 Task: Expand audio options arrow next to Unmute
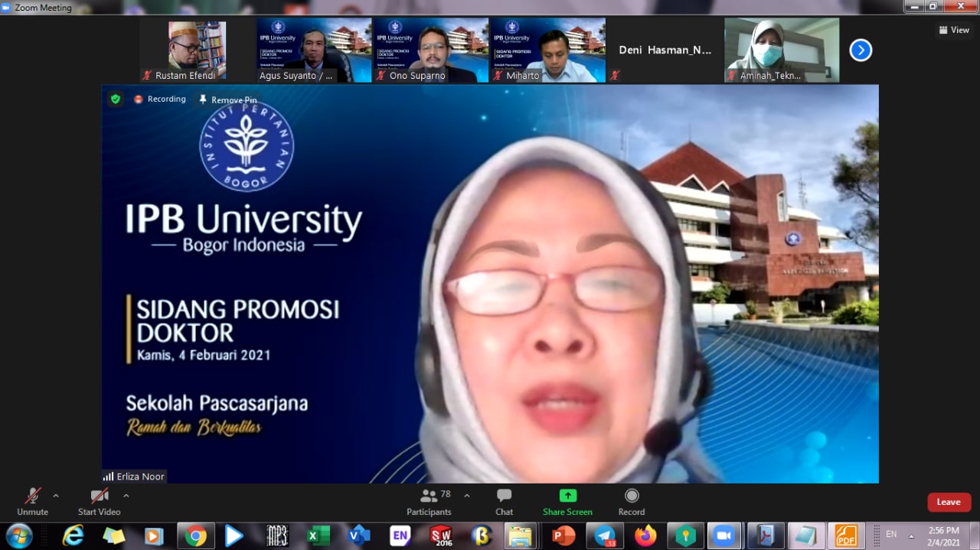pyautogui.click(x=56, y=496)
